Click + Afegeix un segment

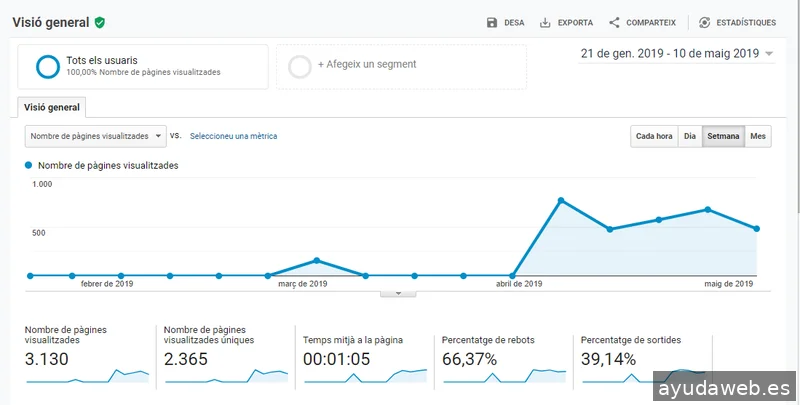click(367, 64)
